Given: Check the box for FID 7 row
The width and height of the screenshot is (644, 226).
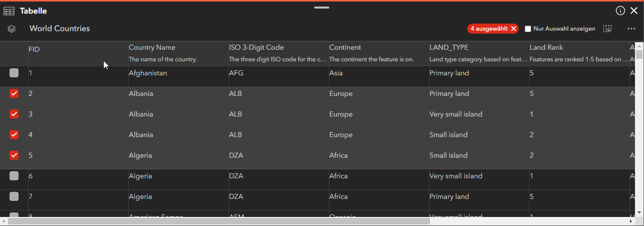Looking at the screenshot, I should [14, 196].
